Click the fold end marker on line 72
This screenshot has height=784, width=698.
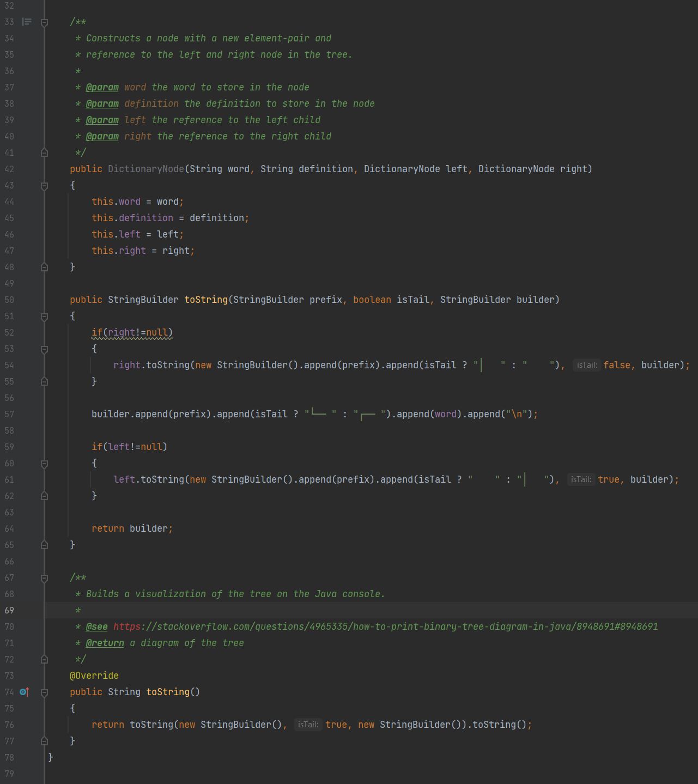coord(45,659)
